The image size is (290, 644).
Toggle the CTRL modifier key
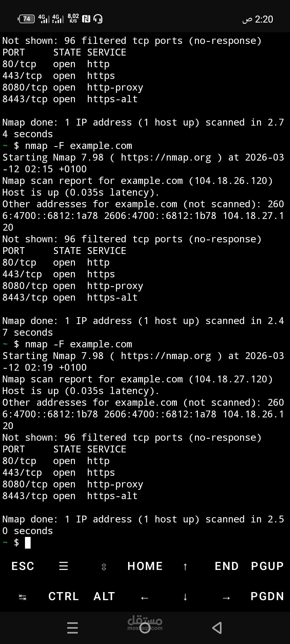(x=64, y=596)
